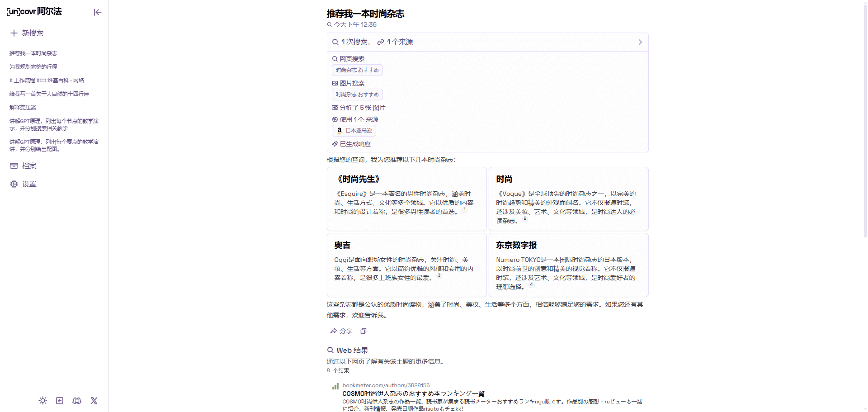Collapse the left sidebar panel
Image resolution: width=868 pixels, height=412 pixels.
click(x=97, y=12)
